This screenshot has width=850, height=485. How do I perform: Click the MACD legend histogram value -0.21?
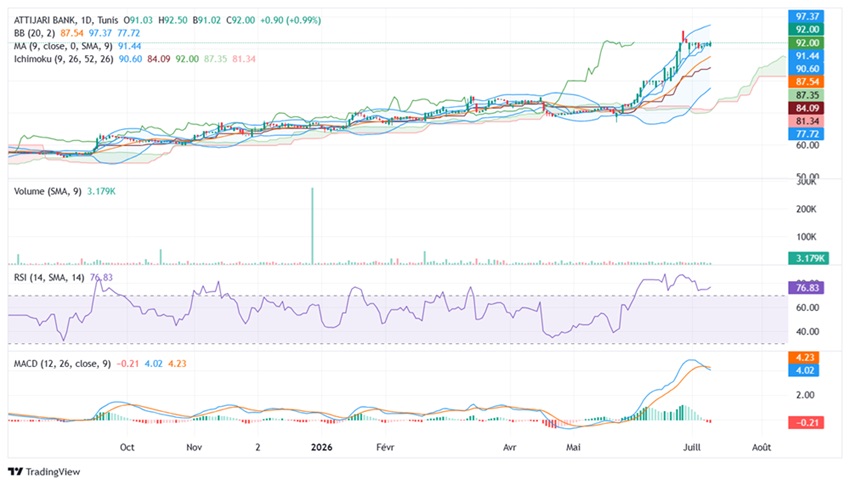click(128, 364)
